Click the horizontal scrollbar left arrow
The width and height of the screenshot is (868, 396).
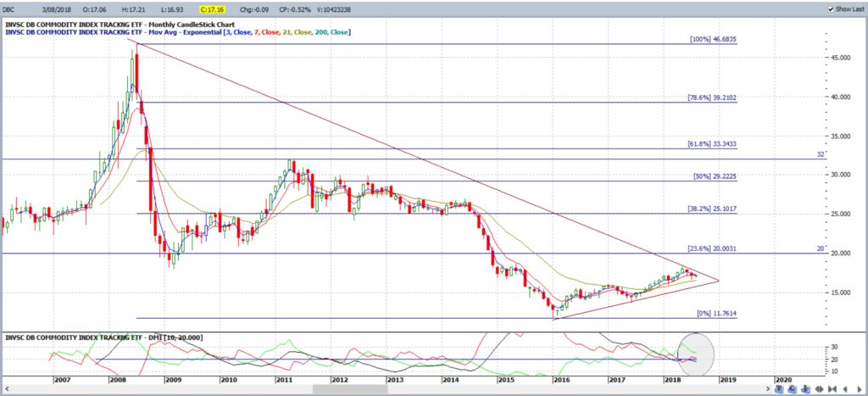click(7, 389)
